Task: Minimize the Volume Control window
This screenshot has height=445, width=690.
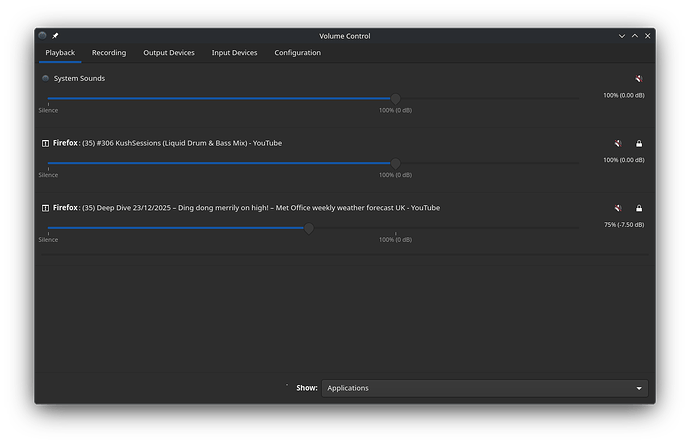Action: (621, 36)
